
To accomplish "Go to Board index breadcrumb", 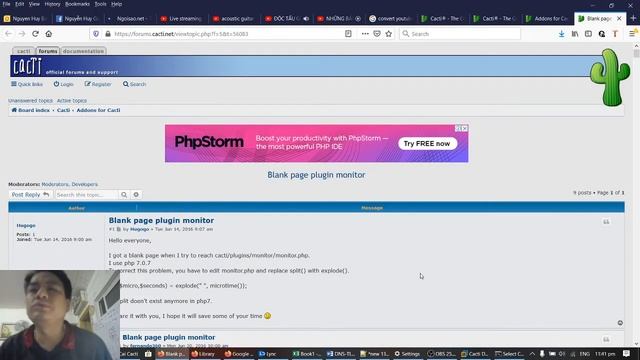I will pyautogui.click(x=31, y=110).
